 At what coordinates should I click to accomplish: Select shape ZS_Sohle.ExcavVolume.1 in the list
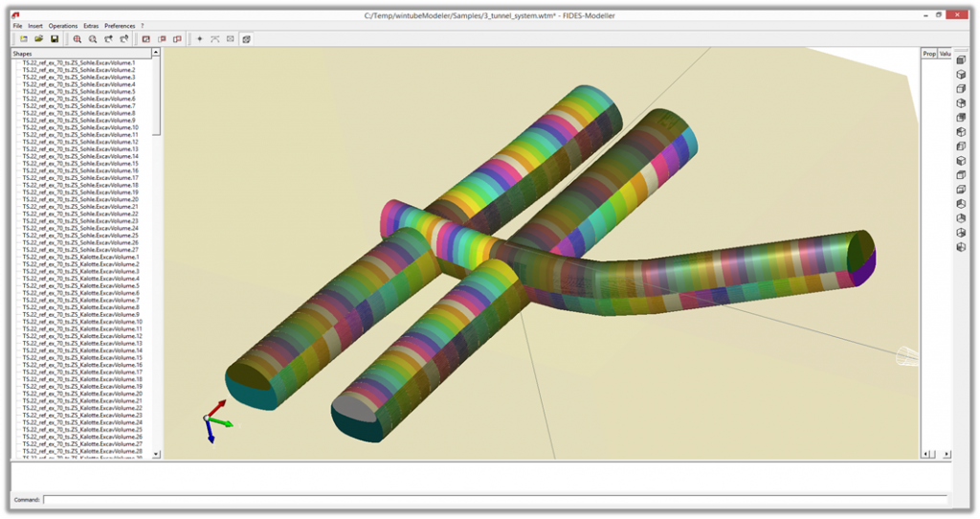(78, 63)
